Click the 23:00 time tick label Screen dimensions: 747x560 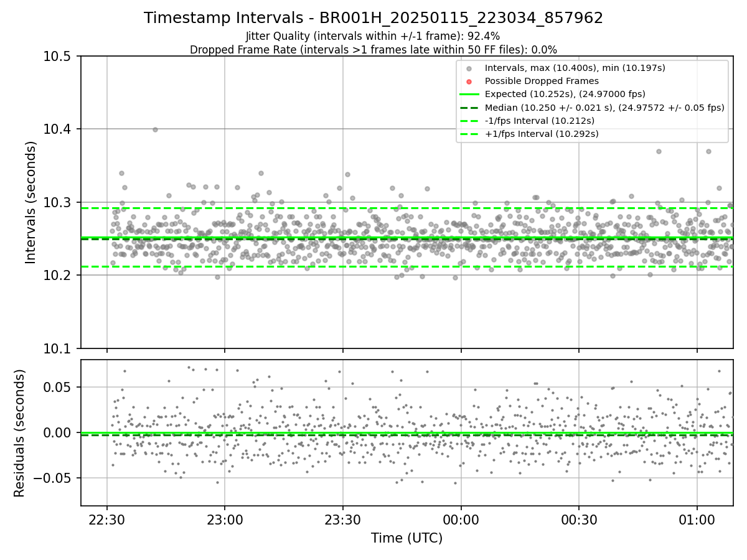[x=225, y=521]
